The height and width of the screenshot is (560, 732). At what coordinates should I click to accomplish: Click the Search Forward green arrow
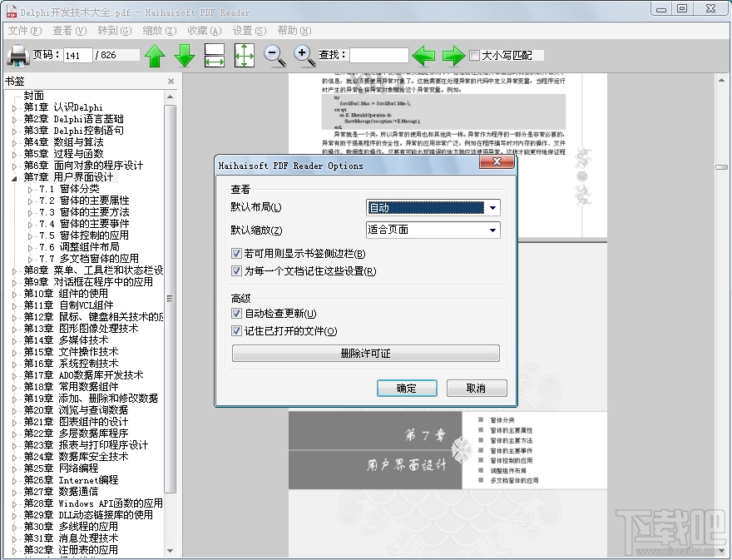(x=453, y=55)
